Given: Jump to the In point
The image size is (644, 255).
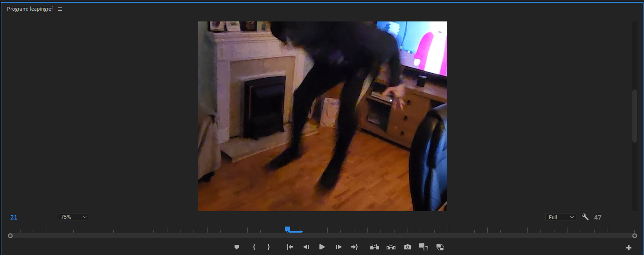Looking at the screenshot, I should [x=290, y=247].
